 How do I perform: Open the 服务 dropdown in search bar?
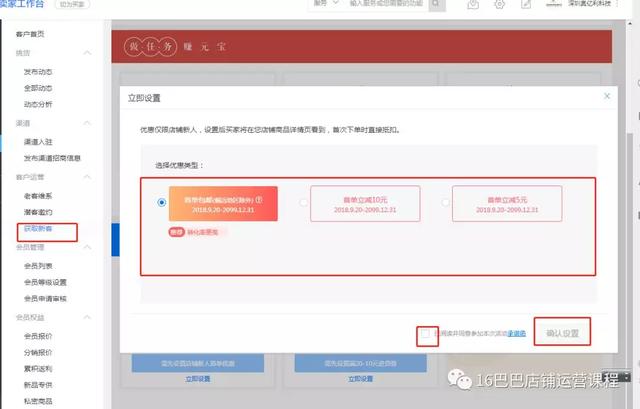click(x=324, y=4)
